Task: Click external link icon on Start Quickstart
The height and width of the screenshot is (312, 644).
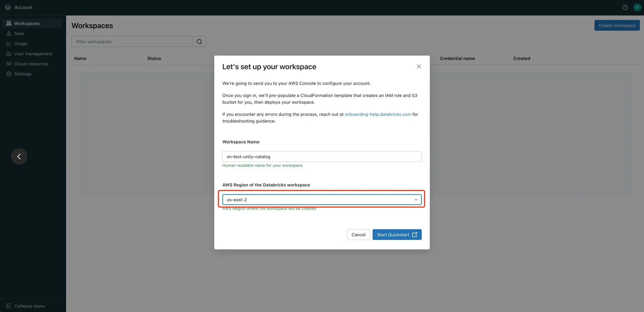Action: coord(415,235)
